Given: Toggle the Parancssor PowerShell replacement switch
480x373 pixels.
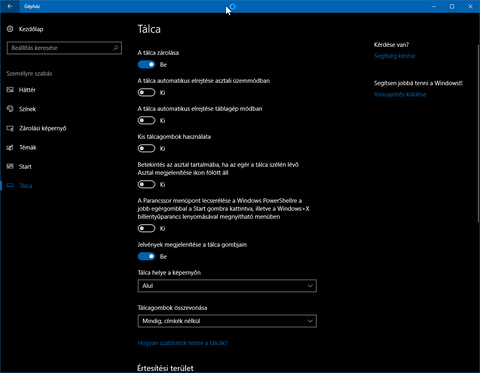Looking at the screenshot, I should coord(146,228).
